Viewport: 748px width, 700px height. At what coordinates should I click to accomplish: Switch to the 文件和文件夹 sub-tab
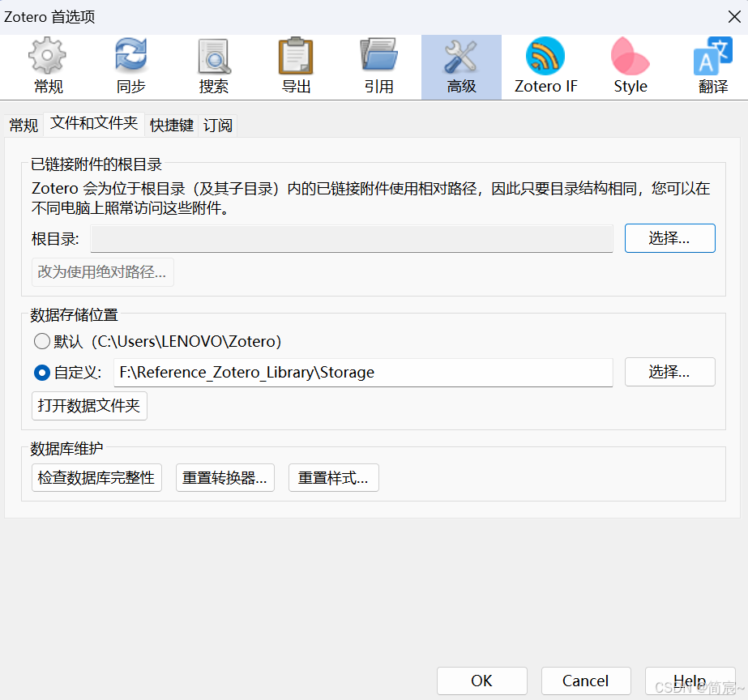tap(94, 123)
